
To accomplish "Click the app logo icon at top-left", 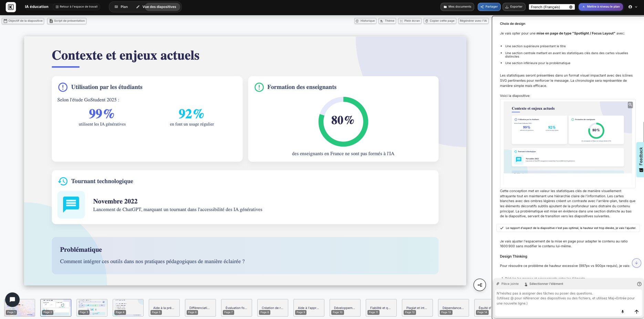I will (x=11, y=7).
